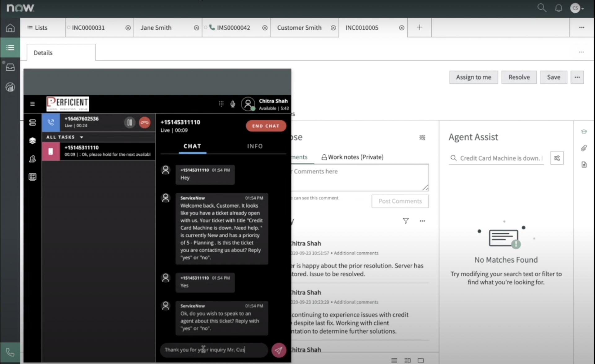Open global search with the magnifier icon
Viewport: 595px width, 364px height.
click(542, 7)
